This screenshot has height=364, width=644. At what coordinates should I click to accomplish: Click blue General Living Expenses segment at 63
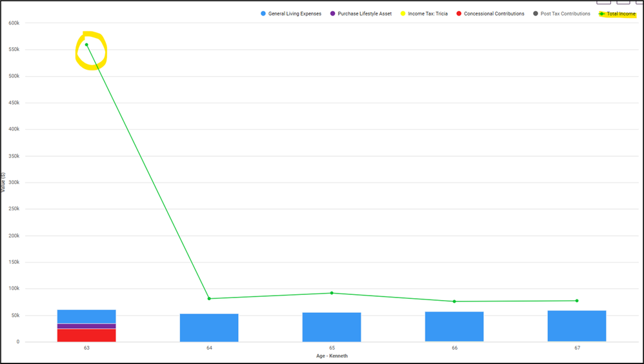(x=86, y=316)
